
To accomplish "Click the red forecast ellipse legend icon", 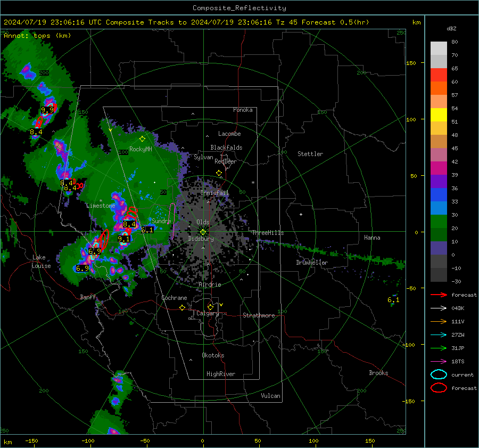I will tap(439, 388).
